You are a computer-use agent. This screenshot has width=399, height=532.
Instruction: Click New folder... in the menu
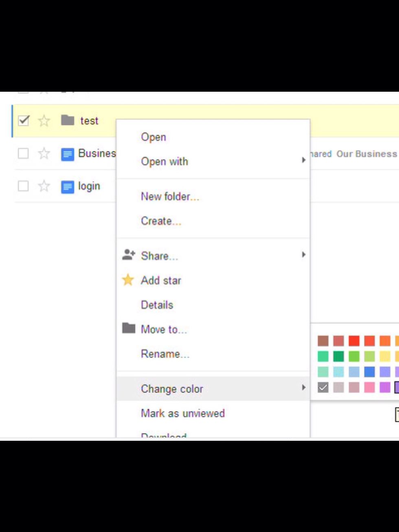(x=170, y=196)
